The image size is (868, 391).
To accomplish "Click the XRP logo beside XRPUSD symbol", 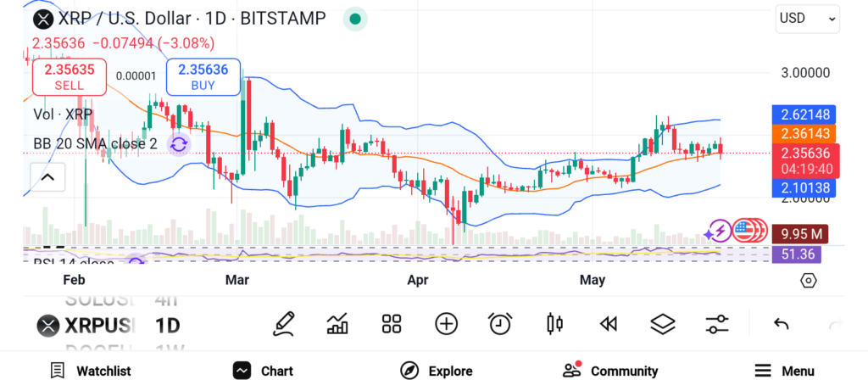I will [x=47, y=326].
